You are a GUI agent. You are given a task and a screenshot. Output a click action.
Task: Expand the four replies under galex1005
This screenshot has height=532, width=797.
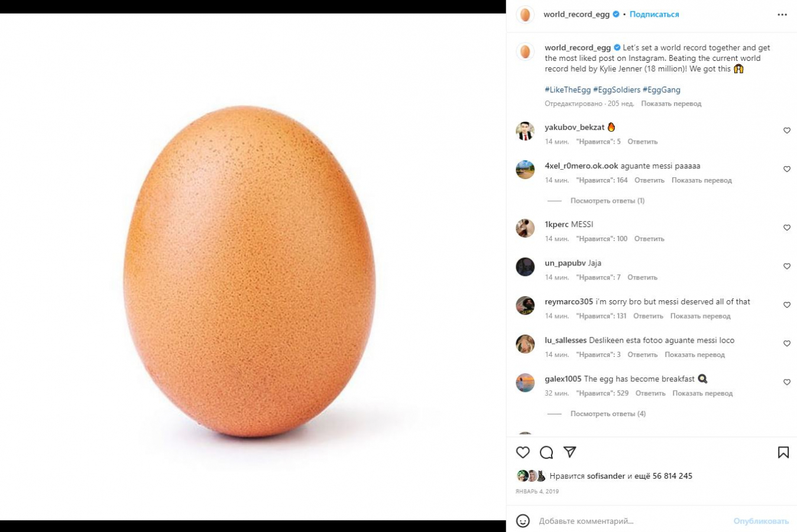[x=608, y=414]
